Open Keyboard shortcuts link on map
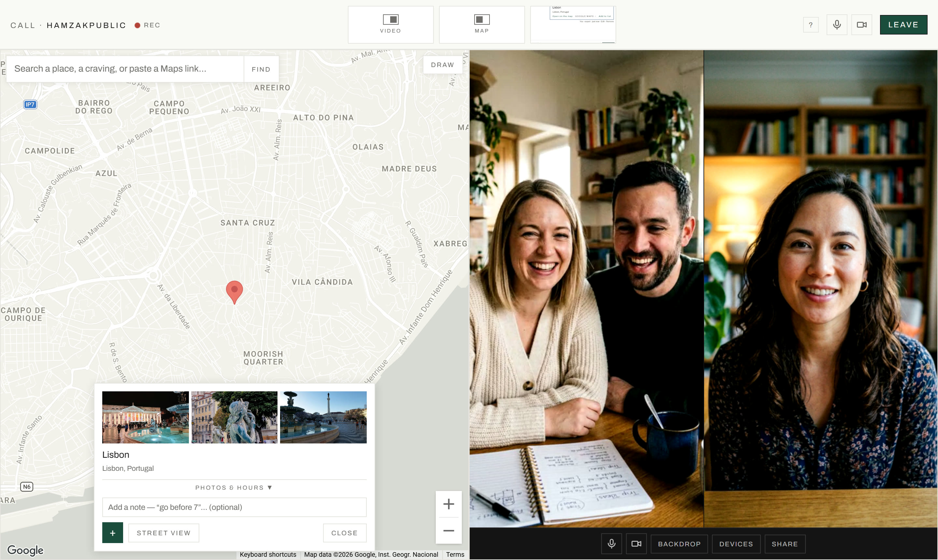Image resolution: width=938 pixels, height=560 pixels. 268,554
